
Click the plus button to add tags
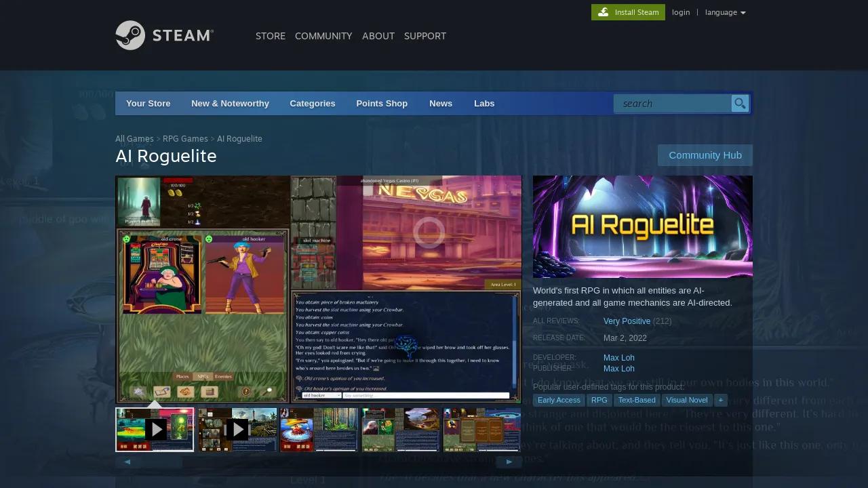point(720,401)
